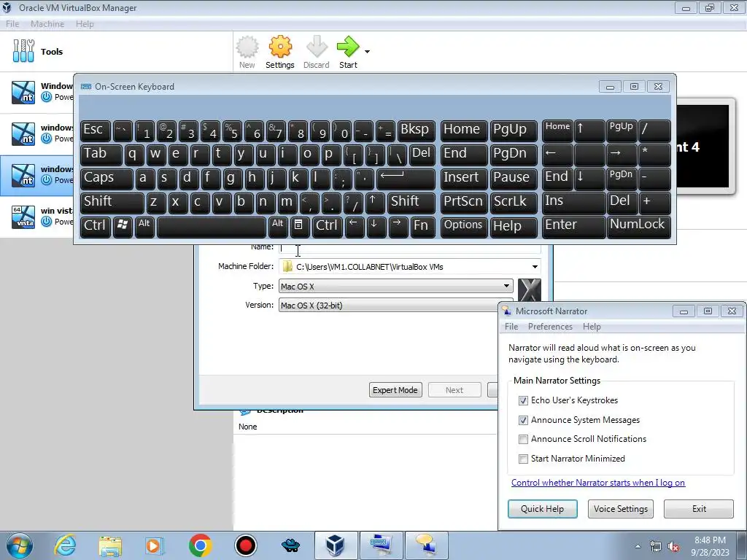Click the red record button taskbar icon
The height and width of the screenshot is (560, 747).
tap(245, 545)
